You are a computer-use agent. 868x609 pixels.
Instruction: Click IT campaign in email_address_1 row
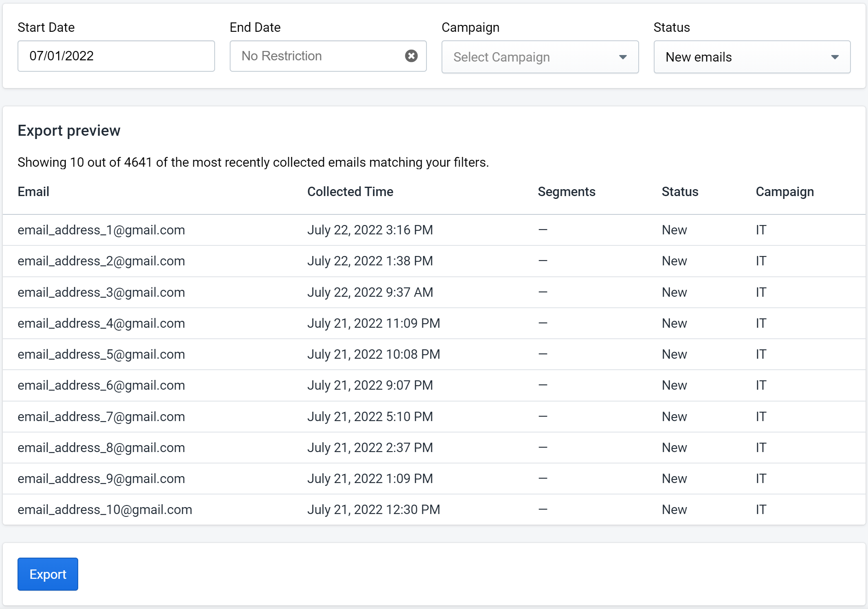(761, 230)
